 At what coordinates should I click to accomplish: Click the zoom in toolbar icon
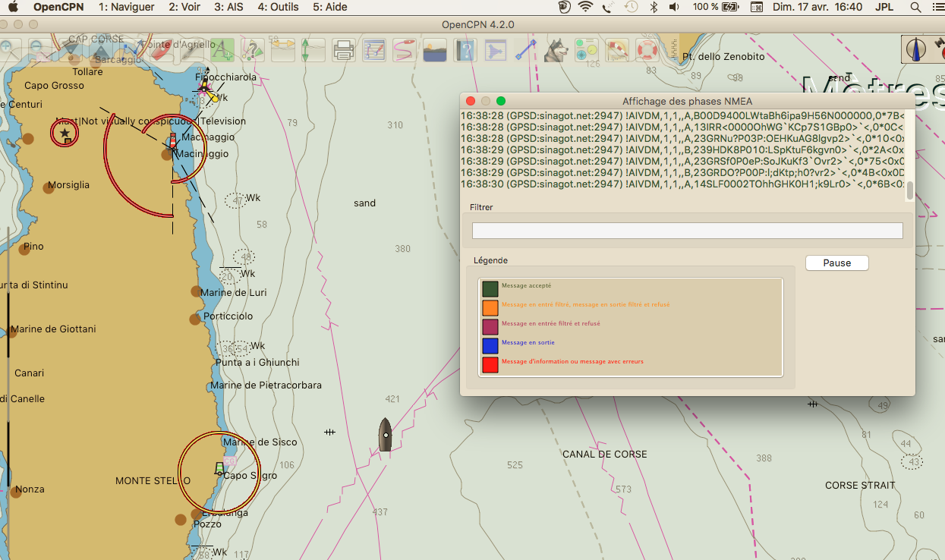click(x=8, y=50)
